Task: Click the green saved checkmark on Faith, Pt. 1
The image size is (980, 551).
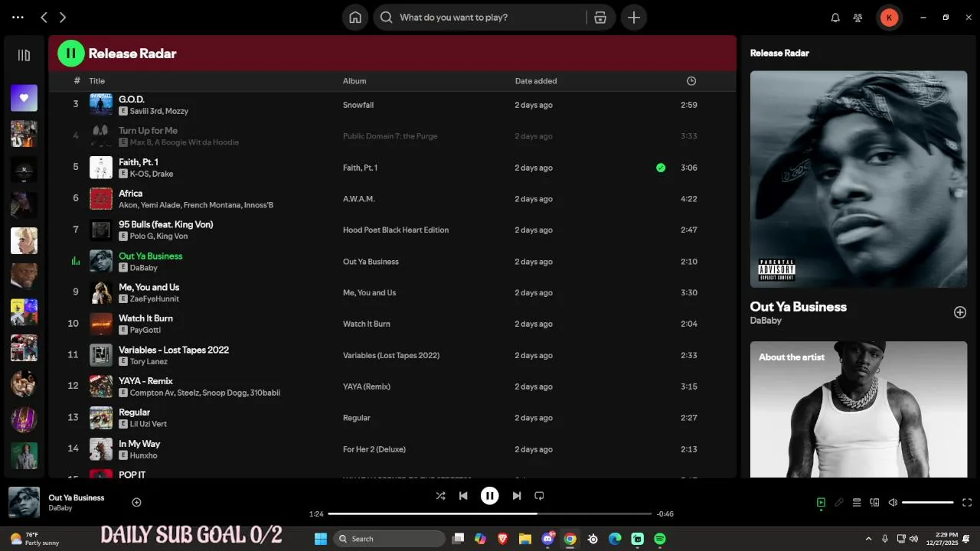Action: (x=661, y=168)
